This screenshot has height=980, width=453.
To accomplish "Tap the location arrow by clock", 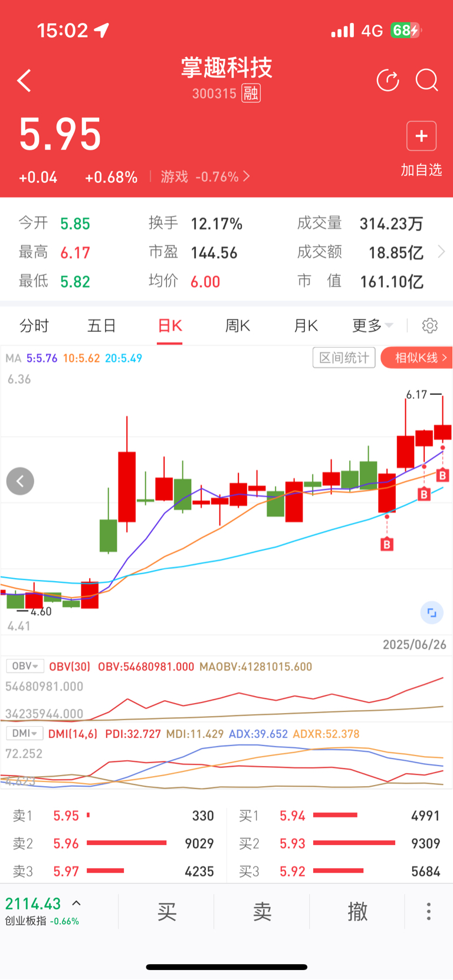I will tap(101, 30).
